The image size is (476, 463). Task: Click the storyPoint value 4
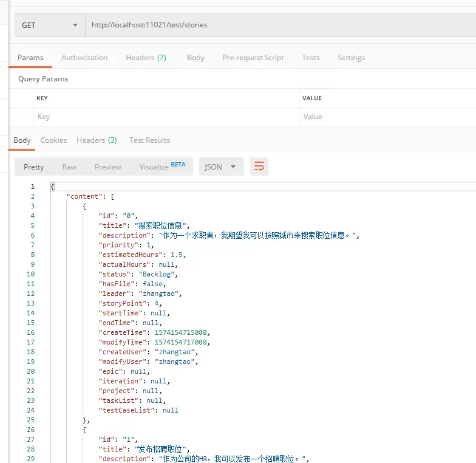[x=157, y=304]
